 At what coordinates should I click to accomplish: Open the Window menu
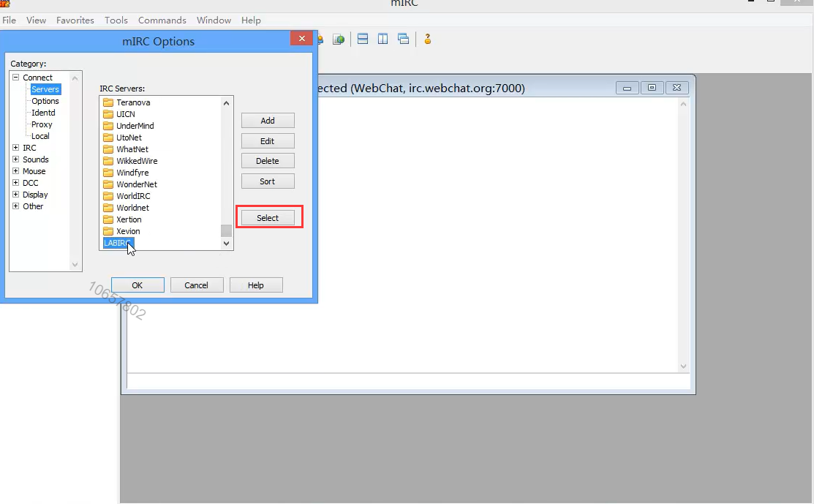(214, 20)
